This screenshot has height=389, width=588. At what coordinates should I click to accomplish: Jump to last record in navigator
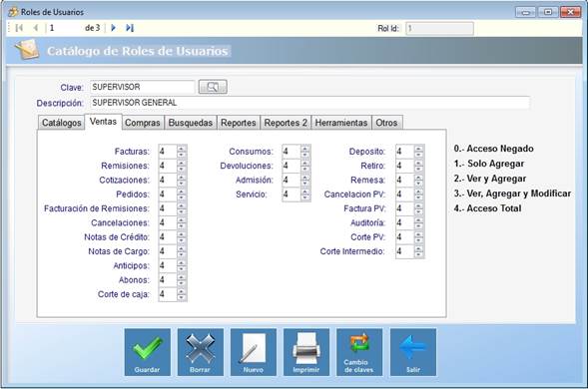tap(130, 28)
